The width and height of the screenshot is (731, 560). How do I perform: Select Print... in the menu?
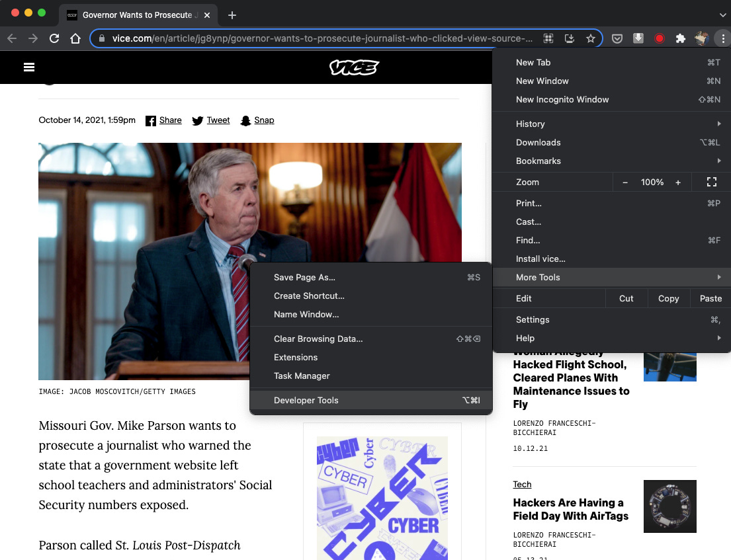tap(612, 203)
